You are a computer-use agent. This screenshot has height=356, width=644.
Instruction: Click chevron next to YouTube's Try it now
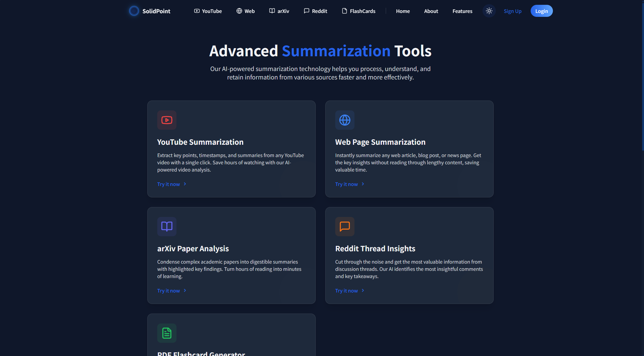coord(185,184)
